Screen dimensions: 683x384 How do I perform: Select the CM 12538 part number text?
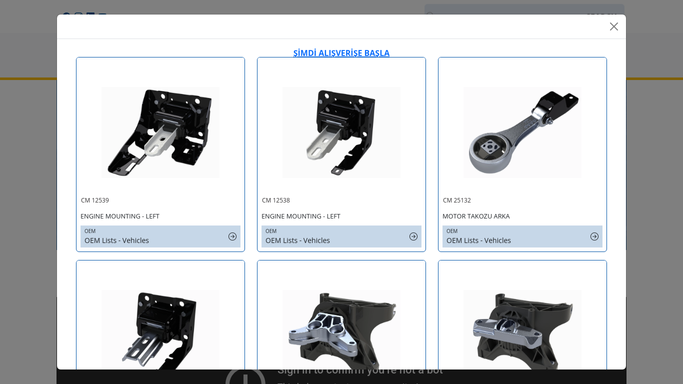click(x=276, y=200)
